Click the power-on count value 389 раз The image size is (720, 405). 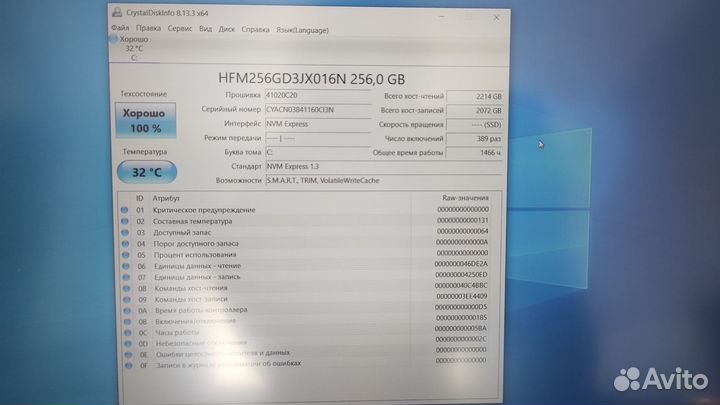[x=475, y=139]
